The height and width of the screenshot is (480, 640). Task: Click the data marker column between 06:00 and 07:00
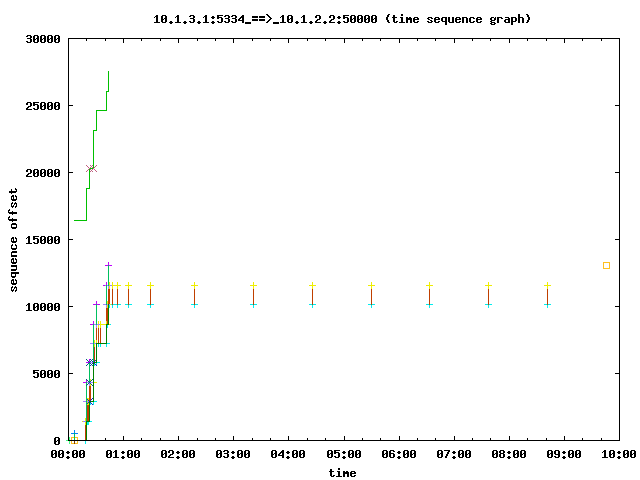pyautogui.click(x=429, y=295)
